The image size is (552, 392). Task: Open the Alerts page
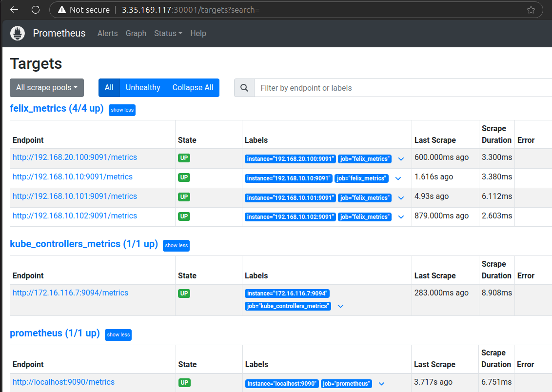pyautogui.click(x=108, y=34)
